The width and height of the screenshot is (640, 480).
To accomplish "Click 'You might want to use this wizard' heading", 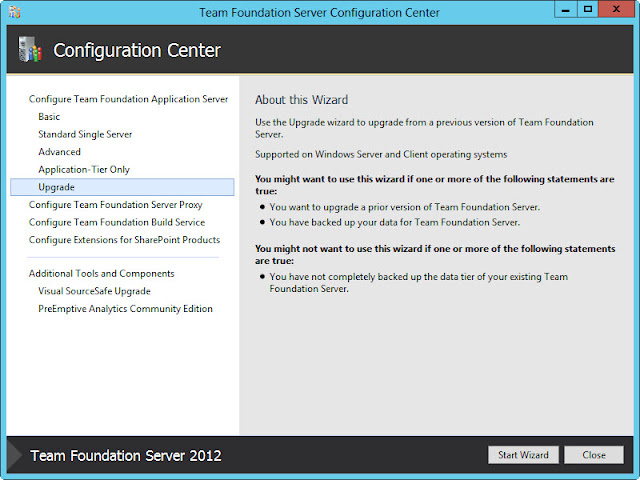I will (x=435, y=185).
